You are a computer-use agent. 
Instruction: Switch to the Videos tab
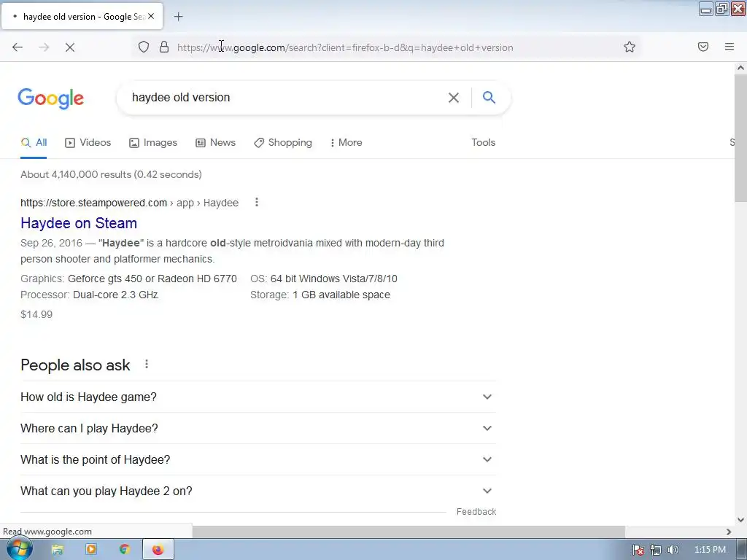(88, 142)
